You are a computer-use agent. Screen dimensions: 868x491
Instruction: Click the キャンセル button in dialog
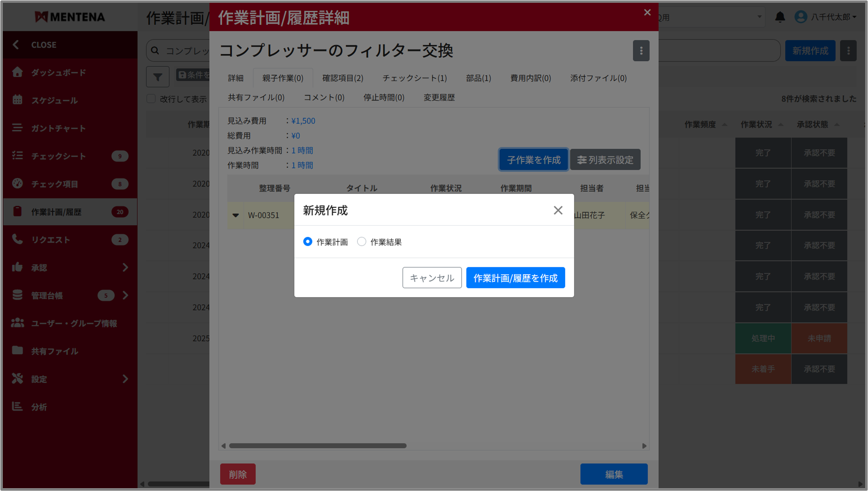point(432,278)
